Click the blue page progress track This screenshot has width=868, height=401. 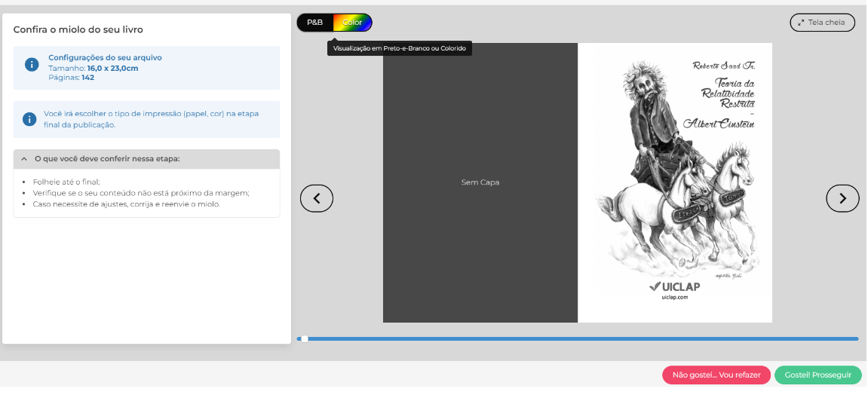(578, 338)
